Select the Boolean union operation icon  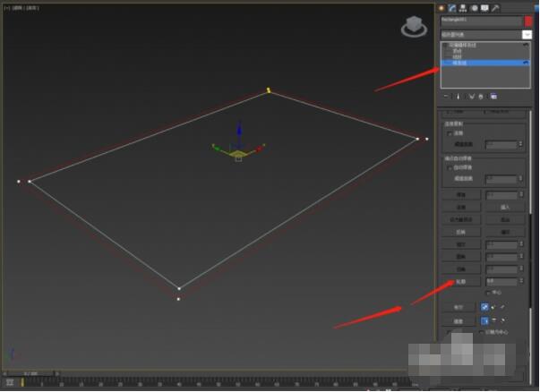click(x=486, y=307)
